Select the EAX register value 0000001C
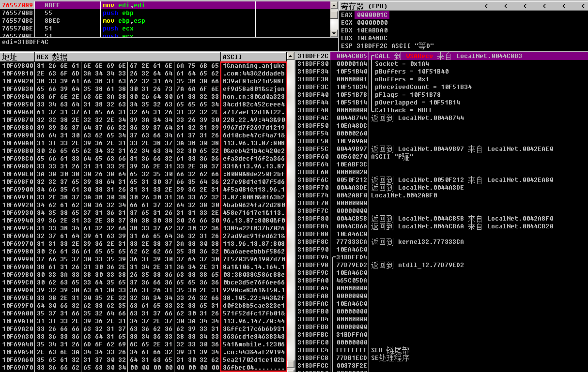Screen dimensions: 588x372 371,15
